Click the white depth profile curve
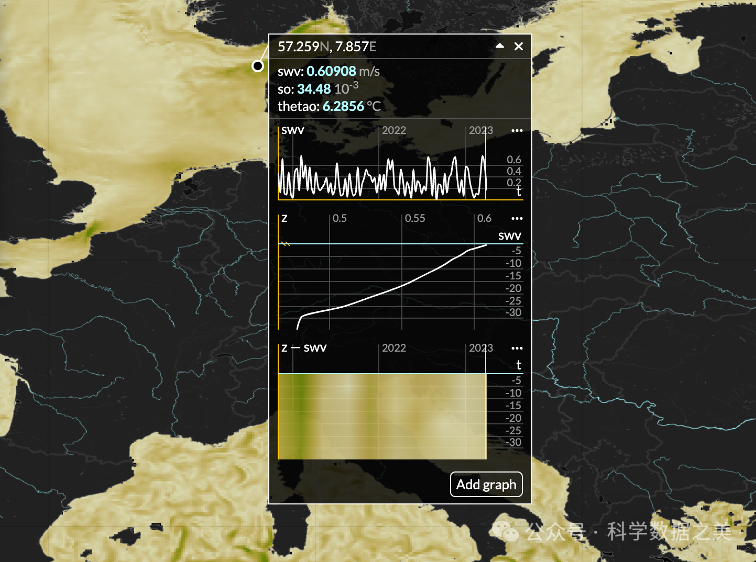Viewport: 756px width, 562px height. coord(400,284)
